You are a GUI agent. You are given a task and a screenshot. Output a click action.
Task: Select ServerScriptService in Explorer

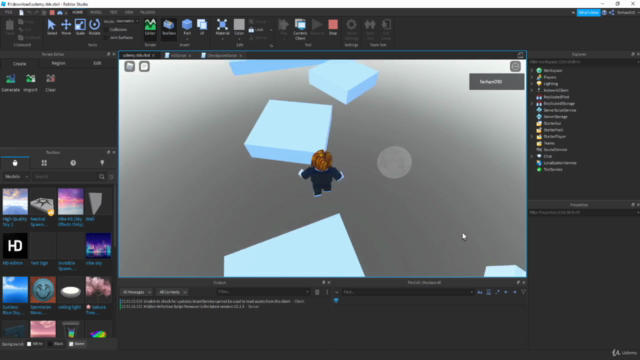[x=560, y=110]
